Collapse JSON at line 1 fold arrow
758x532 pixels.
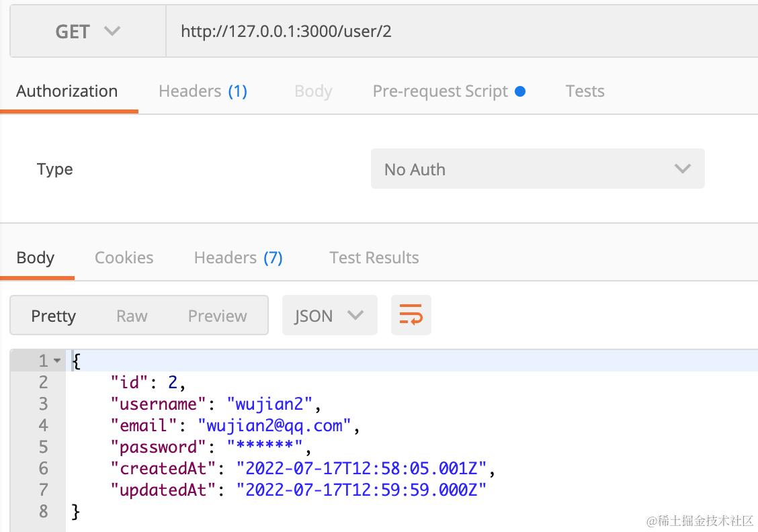pos(57,361)
